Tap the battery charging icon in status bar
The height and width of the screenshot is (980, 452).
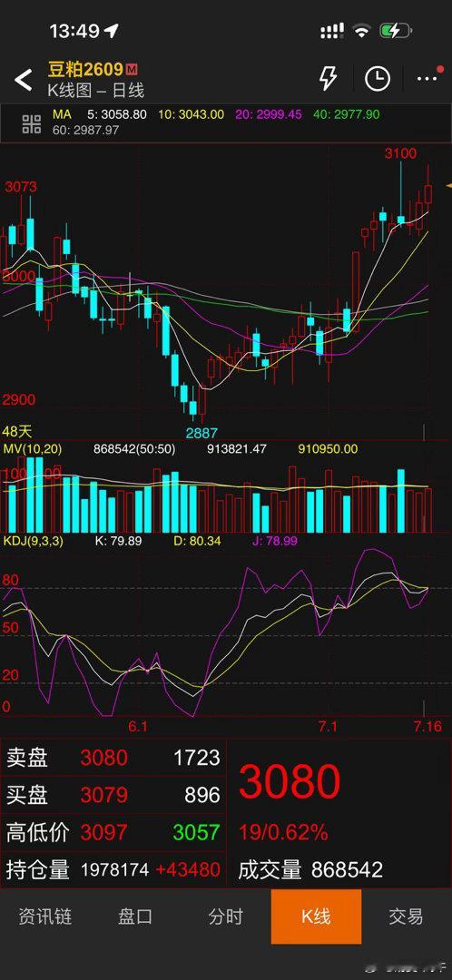pyautogui.click(x=396, y=31)
